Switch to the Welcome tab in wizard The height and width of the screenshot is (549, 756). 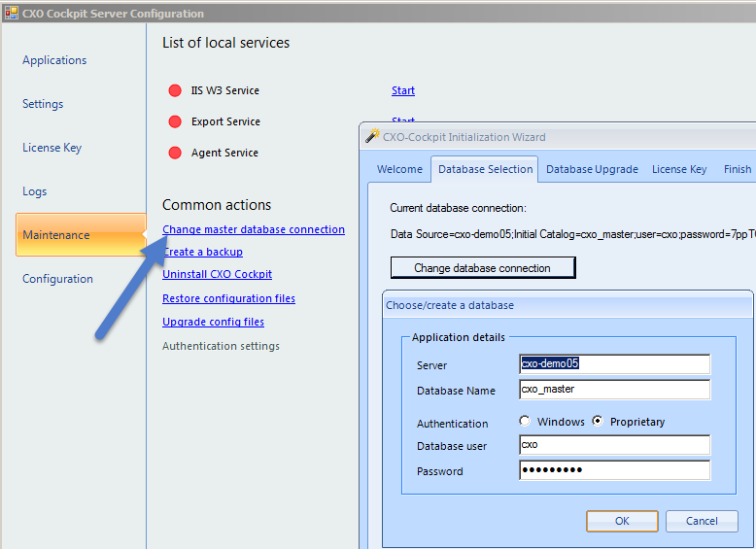coord(399,169)
